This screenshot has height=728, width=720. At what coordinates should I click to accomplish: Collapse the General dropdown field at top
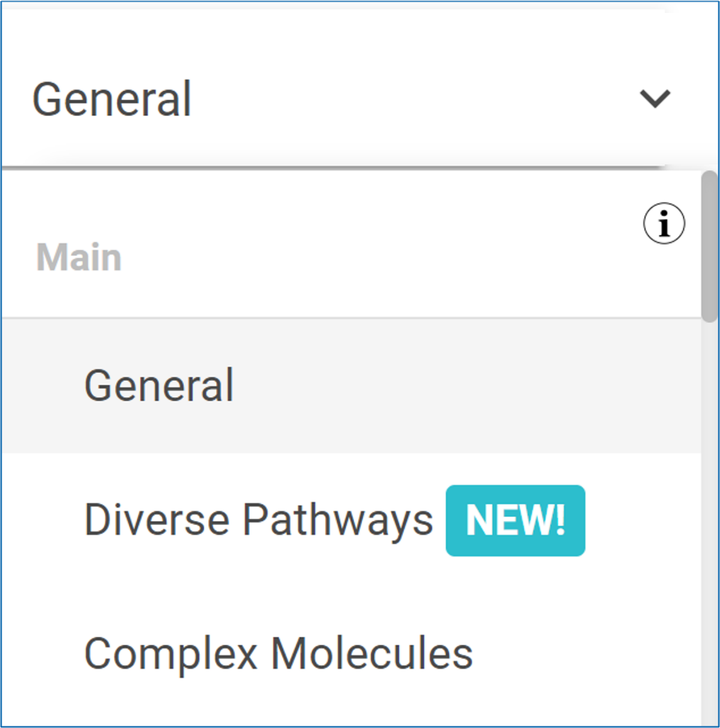point(337,98)
